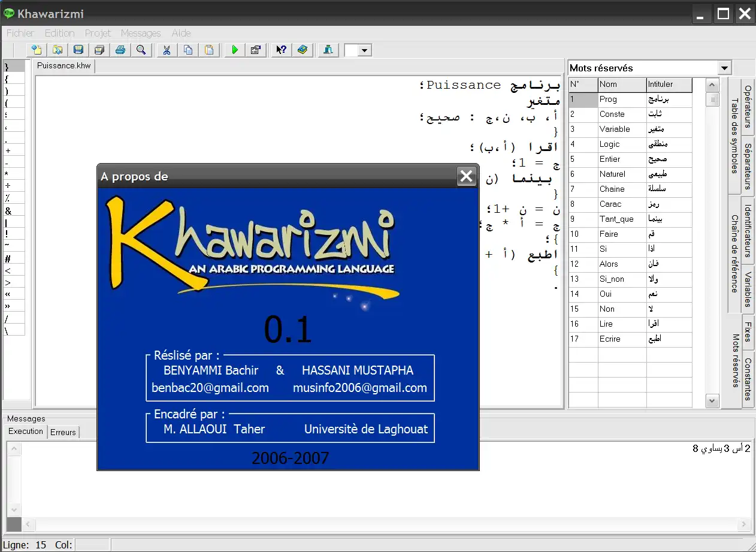756x552 pixels.
Task: Open the Fichier menu
Action: click(x=20, y=33)
